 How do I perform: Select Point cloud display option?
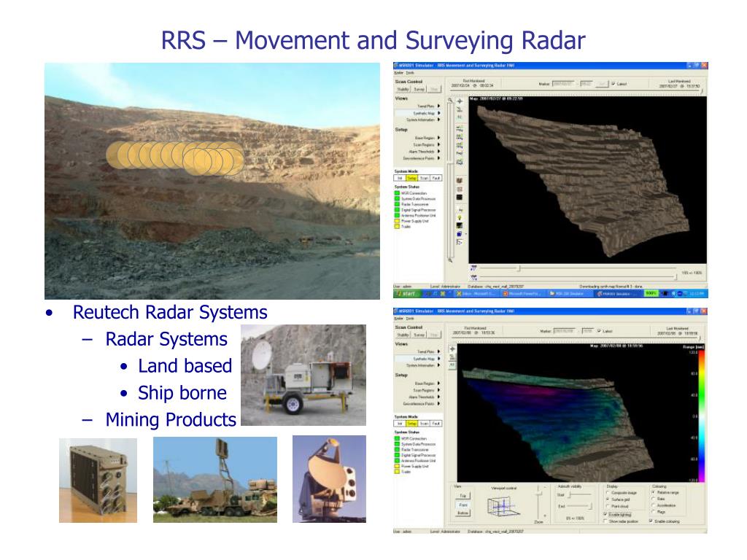point(608,506)
